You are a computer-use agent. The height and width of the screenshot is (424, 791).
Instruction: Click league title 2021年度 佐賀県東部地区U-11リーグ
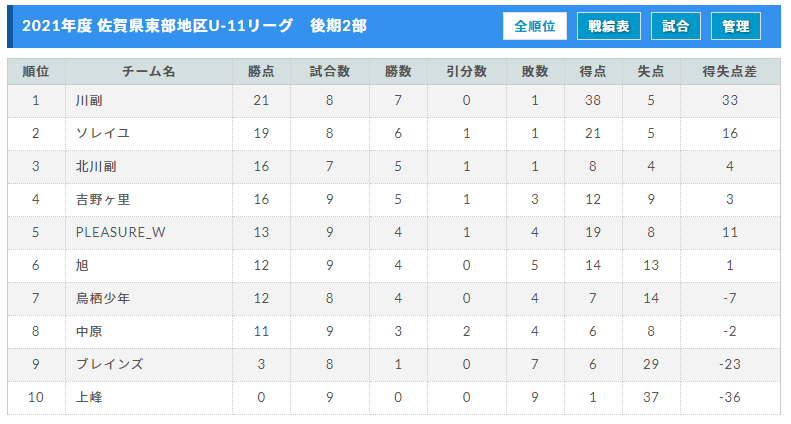tap(157, 26)
